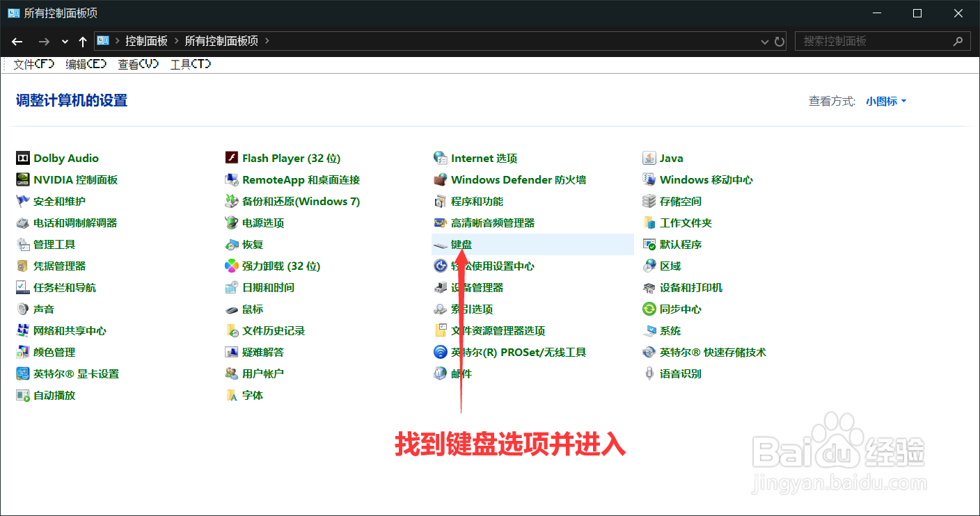
Task: Expand address bar history dropdown
Action: pos(766,42)
